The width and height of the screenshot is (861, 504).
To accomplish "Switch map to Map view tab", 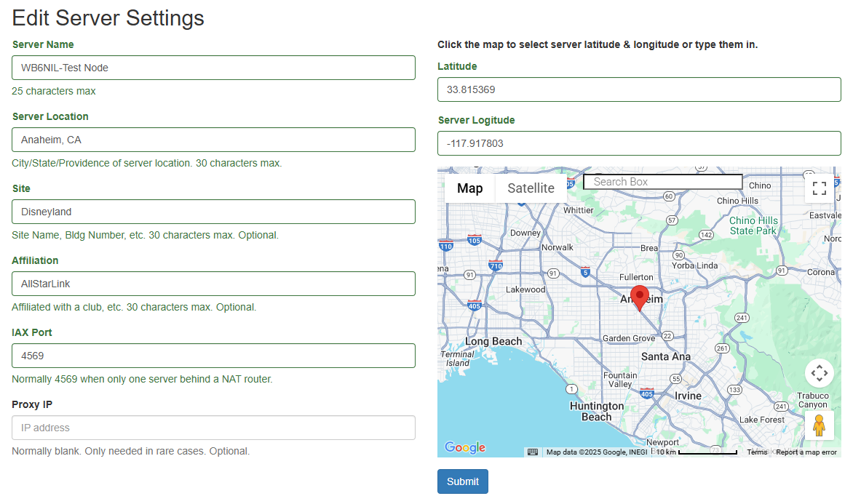I will point(470,188).
